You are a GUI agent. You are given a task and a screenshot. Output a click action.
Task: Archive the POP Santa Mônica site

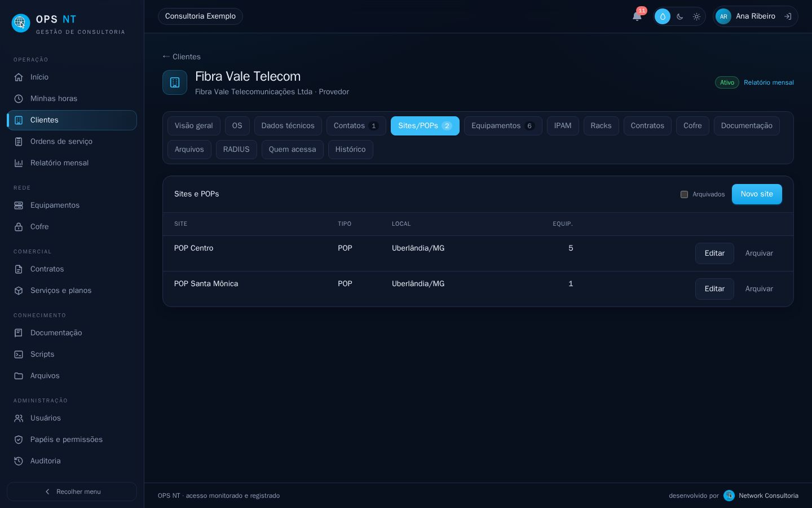click(x=759, y=289)
